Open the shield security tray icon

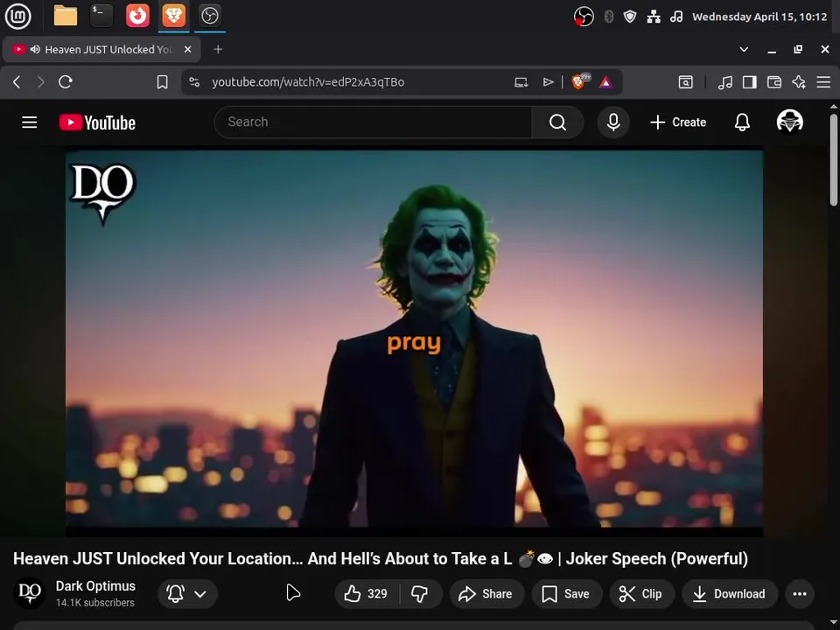click(630, 17)
